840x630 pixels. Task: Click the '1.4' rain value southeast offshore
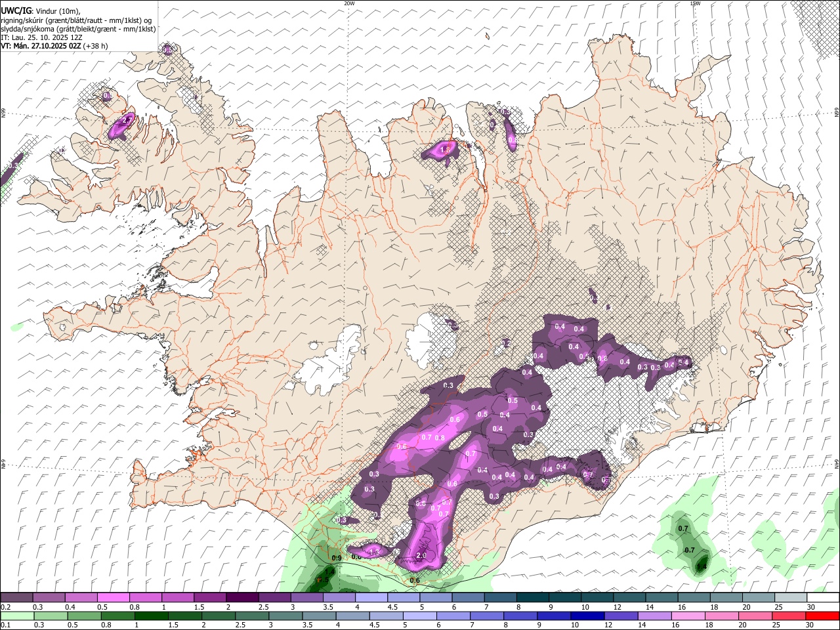[702, 566]
